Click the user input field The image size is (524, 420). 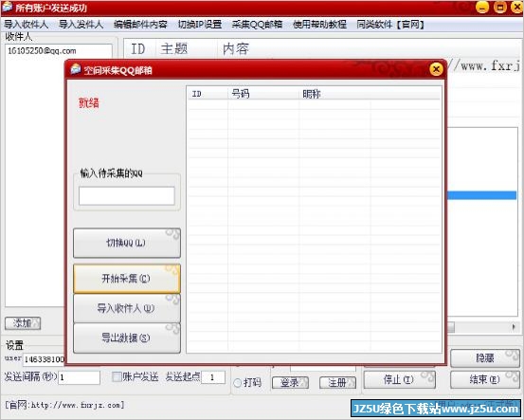click(x=44, y=359)
